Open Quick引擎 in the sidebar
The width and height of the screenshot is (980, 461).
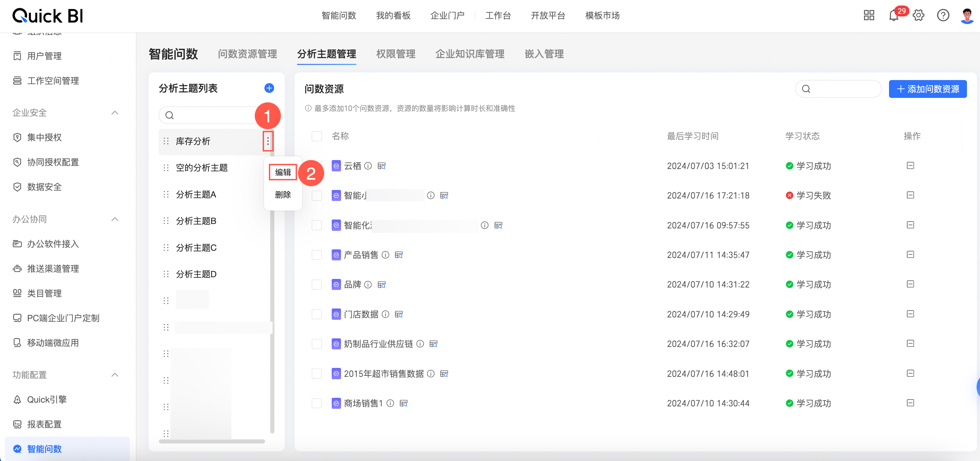47,400
